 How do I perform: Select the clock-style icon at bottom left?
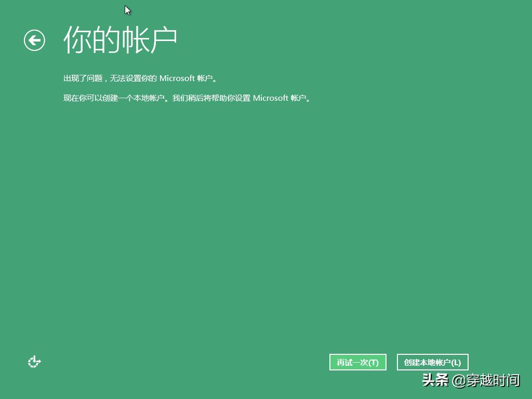tap(34, 362)
